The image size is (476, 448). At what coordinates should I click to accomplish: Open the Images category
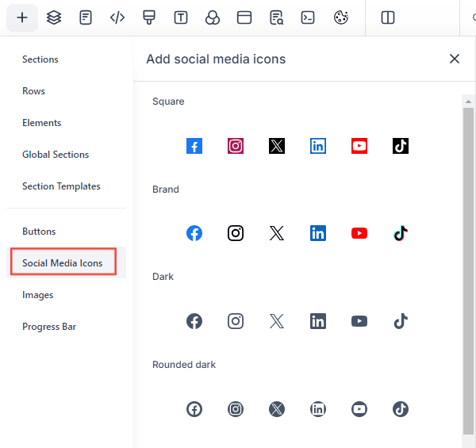[38, 295]
